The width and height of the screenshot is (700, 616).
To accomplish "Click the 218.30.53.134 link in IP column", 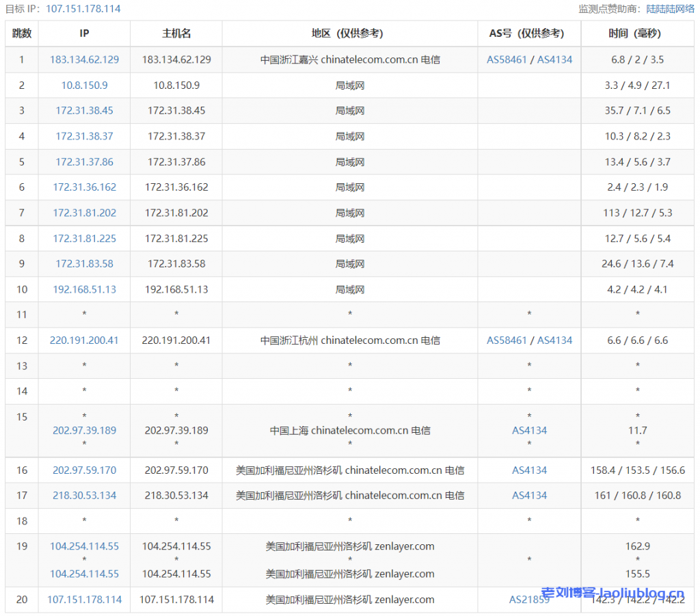I will [84, 496].
